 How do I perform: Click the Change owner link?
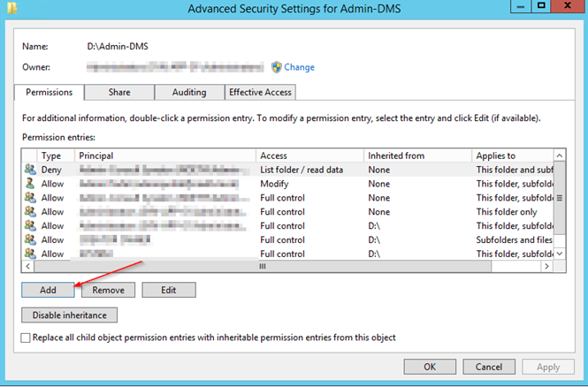[x=299, y=67]
